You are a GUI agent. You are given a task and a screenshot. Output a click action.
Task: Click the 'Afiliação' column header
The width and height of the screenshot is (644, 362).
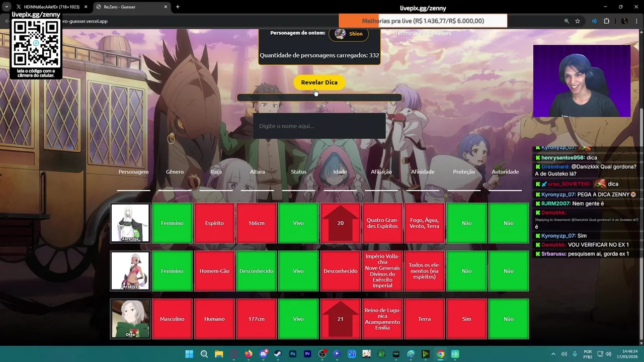click(381, 172)
